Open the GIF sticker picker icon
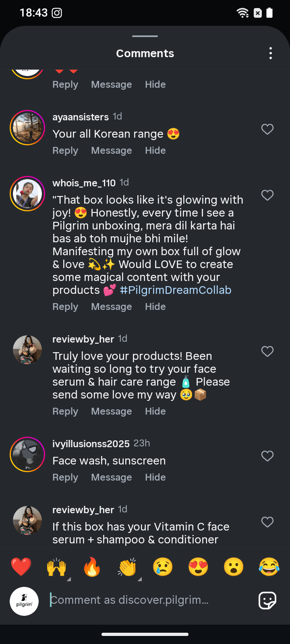 click(267, 601)
